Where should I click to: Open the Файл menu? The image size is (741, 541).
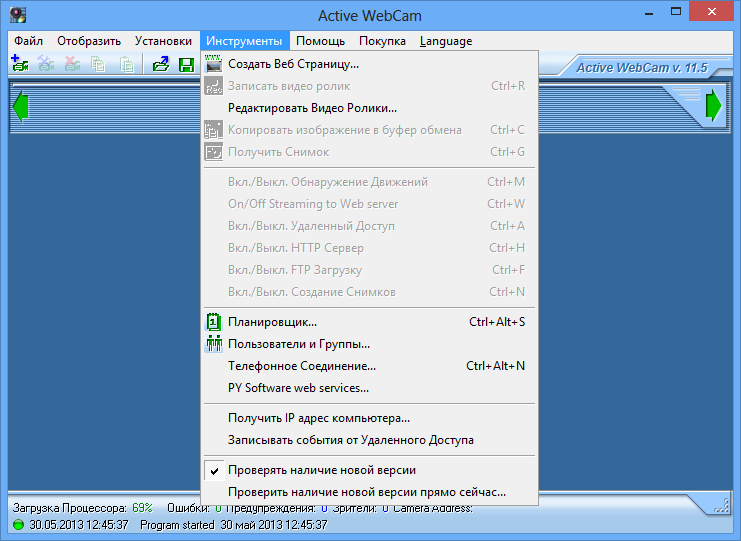(28, 41)
